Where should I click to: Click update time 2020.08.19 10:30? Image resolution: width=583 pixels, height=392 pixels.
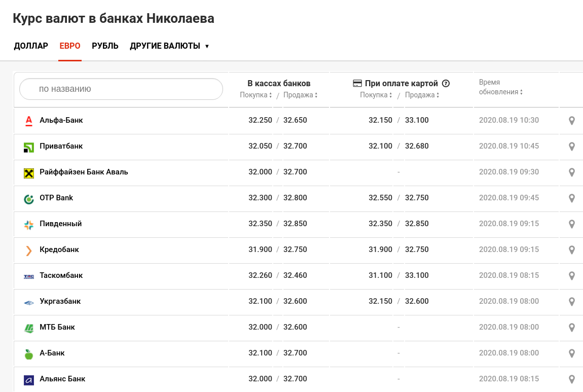[508, 120]
